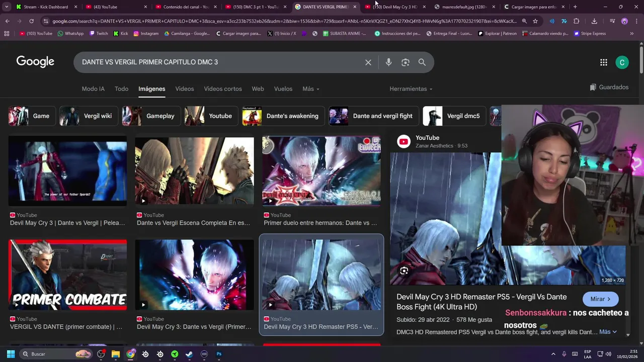The width and height of the screenshot is (644, 362).
Task: Open the Google apps grid
Action: (604, 62)
